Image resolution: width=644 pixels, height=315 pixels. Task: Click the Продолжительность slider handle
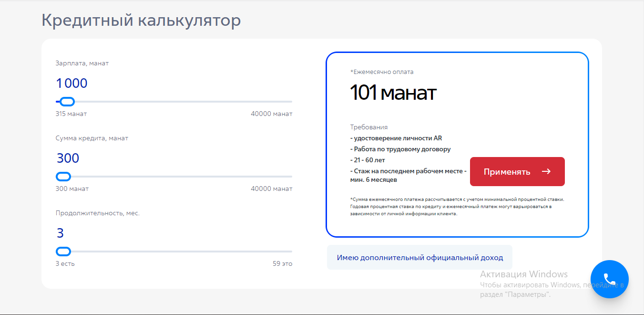(63, 252)
